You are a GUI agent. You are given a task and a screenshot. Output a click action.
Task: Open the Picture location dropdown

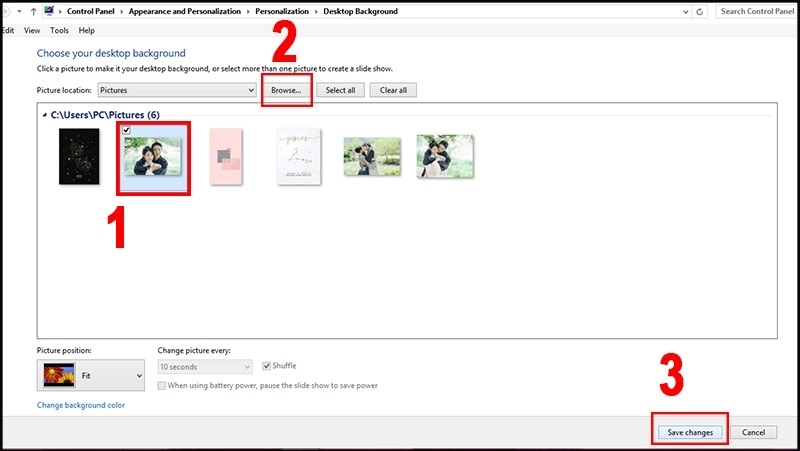click(177, 90)
